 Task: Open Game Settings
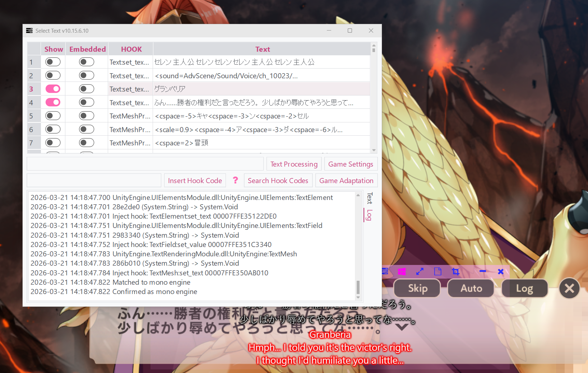351,164
